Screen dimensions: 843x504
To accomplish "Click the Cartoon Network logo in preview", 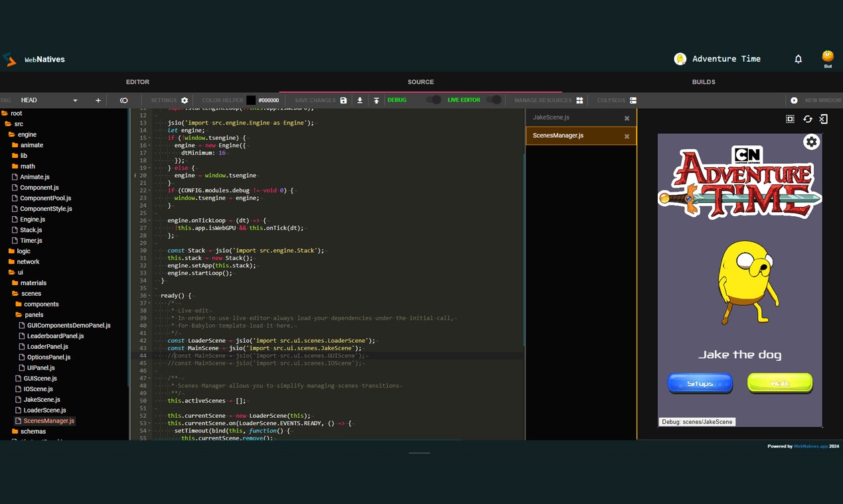I will coord(747,155).
